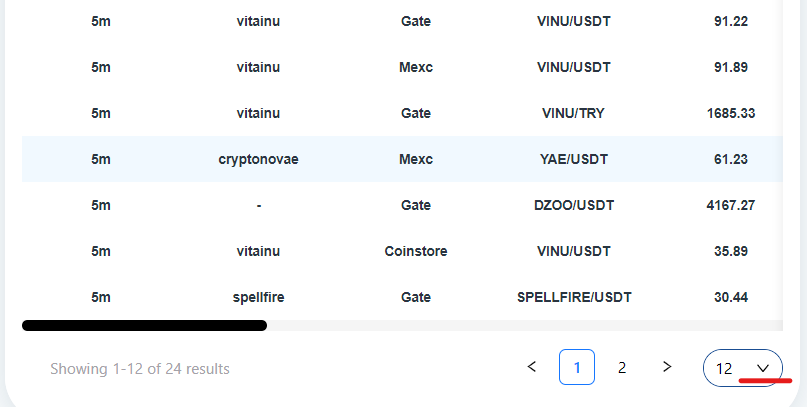
Task: Click the Showing 1-12 of 24 results text
Action: 140,369
